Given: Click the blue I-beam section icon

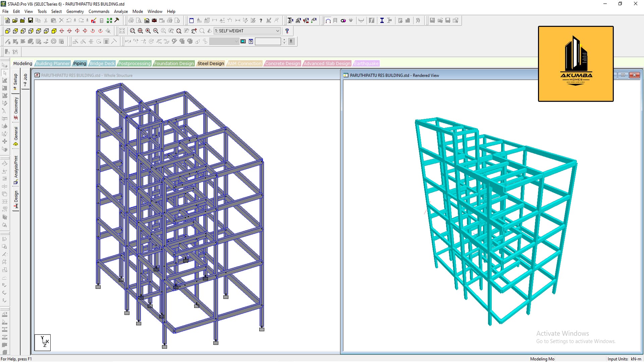Looking at the screenshot, I should click(x=382, y=20).
